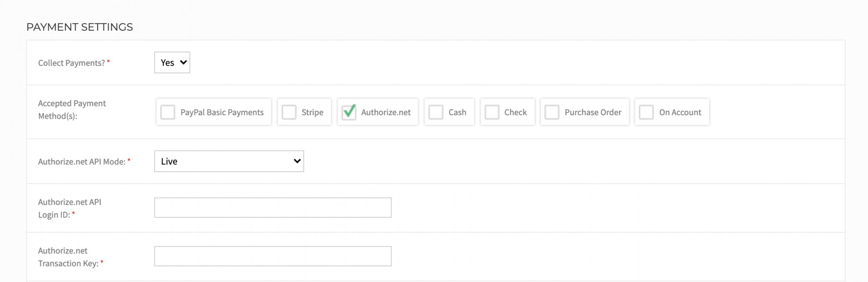
Task: Enable the PayPal Basic Payments option
Action: (168, 112)
